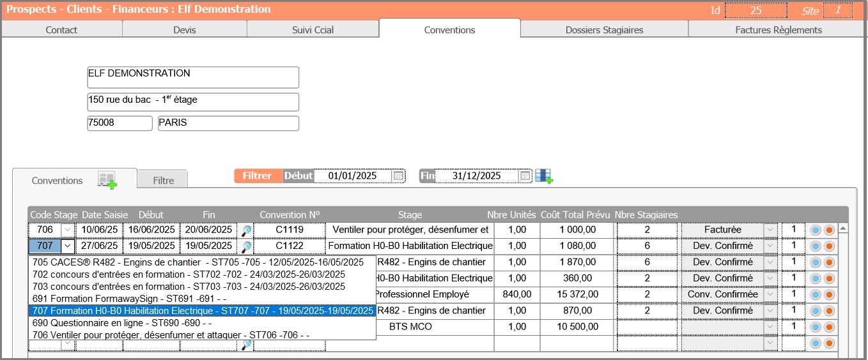Screen dimensions: 868x360
Task: Click the cost cell 15 372,00
Action: tap(577, 295)
